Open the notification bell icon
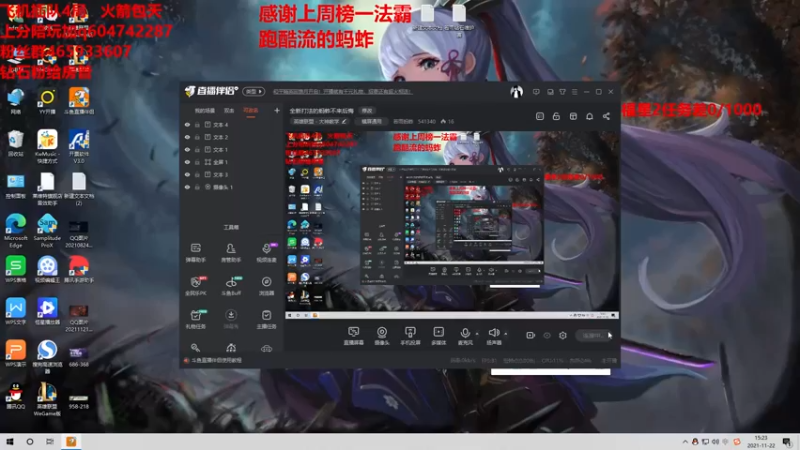 [x=589, y=116]
